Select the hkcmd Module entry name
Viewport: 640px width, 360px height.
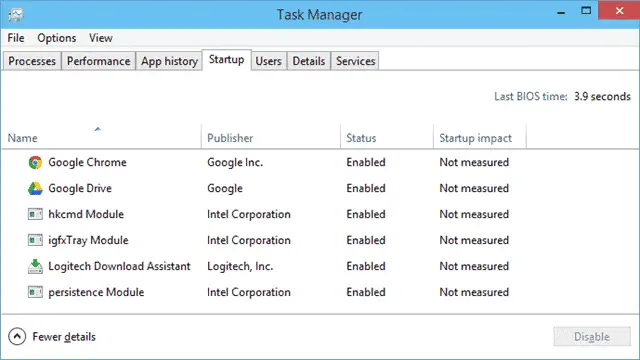pyautogui.click(x=86, y=214)
